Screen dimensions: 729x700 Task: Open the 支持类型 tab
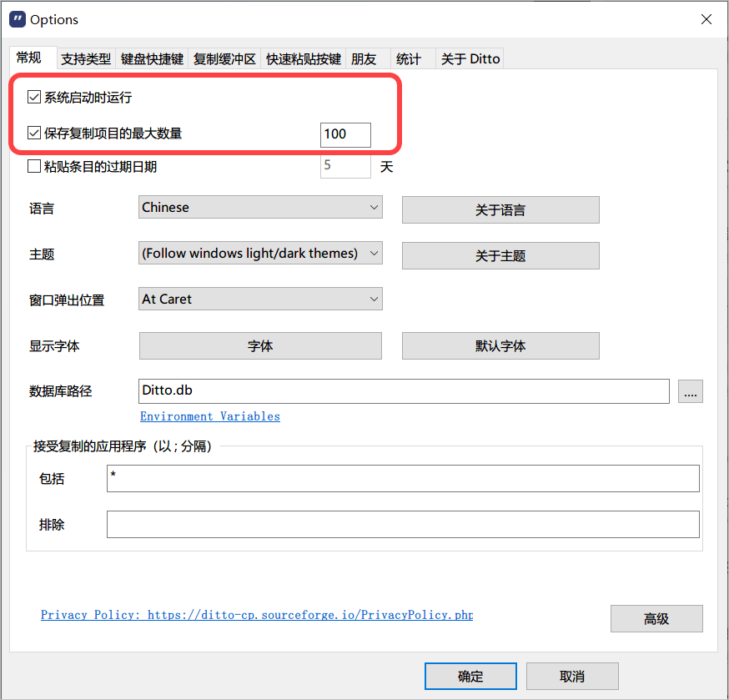pyautogui.click(x=86, y=58)
